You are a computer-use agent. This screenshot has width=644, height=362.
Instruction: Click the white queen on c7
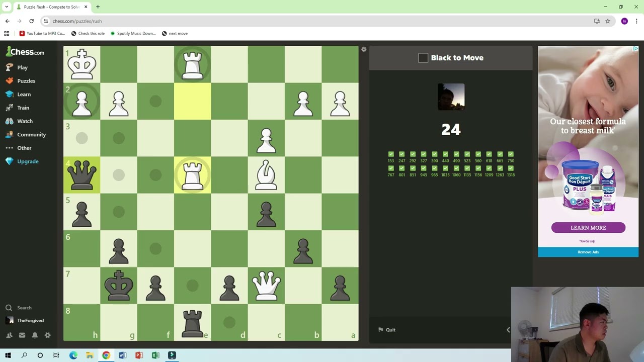click(x=266, y=286)
